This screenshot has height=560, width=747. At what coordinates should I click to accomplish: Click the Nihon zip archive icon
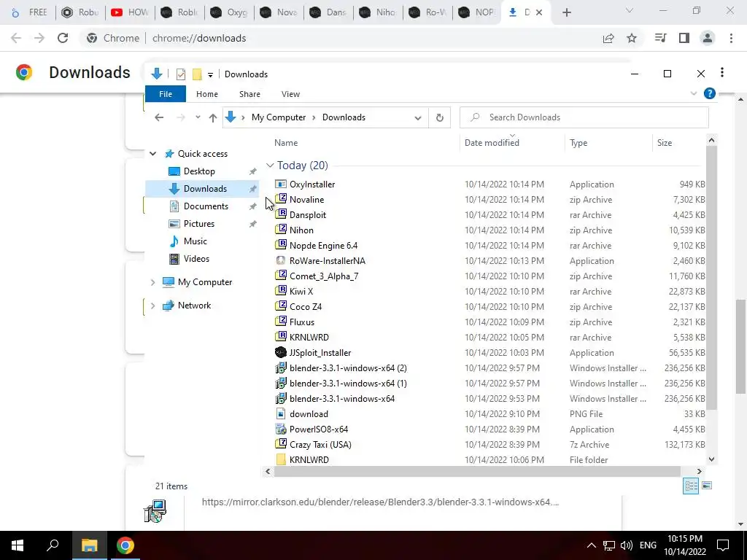point(281,230)
